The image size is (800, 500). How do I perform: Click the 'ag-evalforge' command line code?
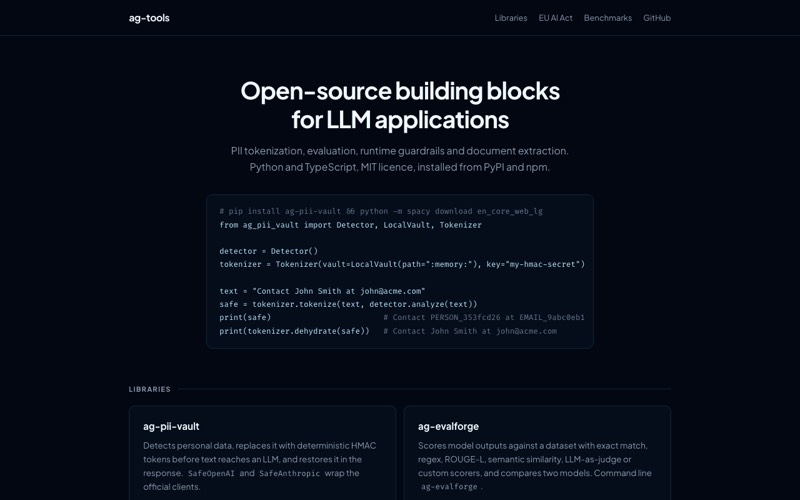point(449,487)
